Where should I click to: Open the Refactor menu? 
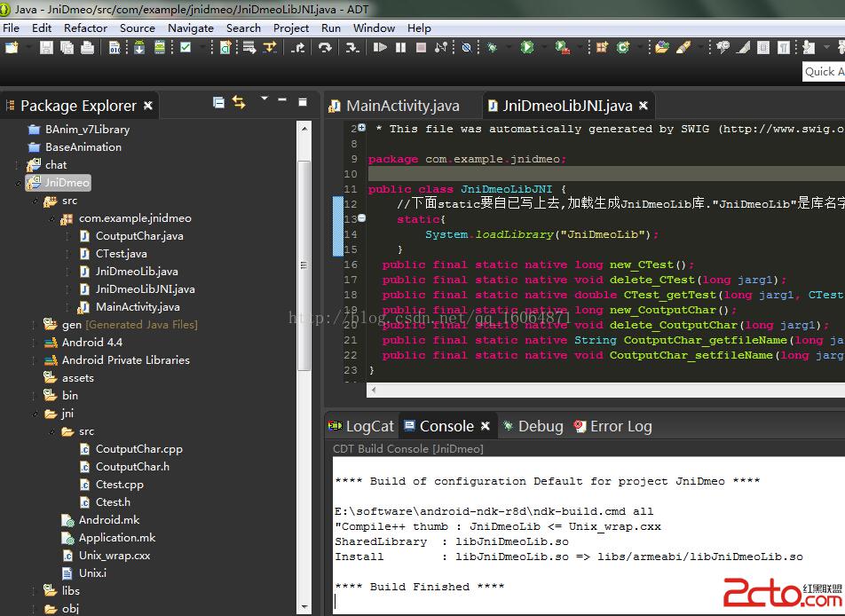[x=85, y=28]
